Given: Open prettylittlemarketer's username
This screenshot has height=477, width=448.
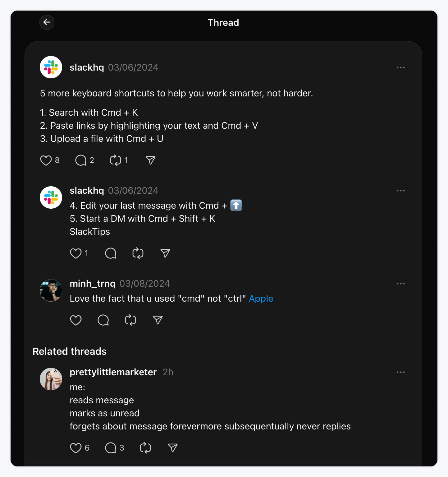Looking at the screenshot, I should click(x=113, y=372).
